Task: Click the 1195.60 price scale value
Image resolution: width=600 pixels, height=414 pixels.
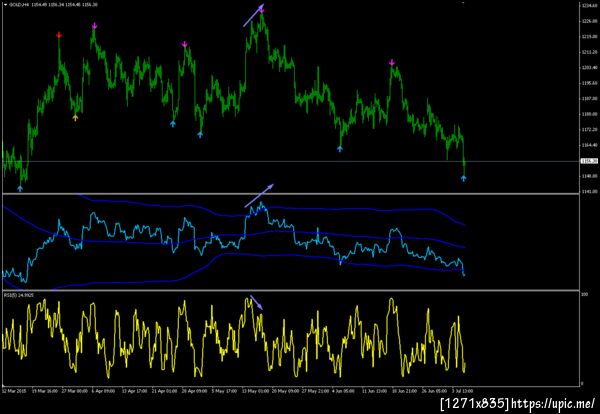Action: pos(590,83)
